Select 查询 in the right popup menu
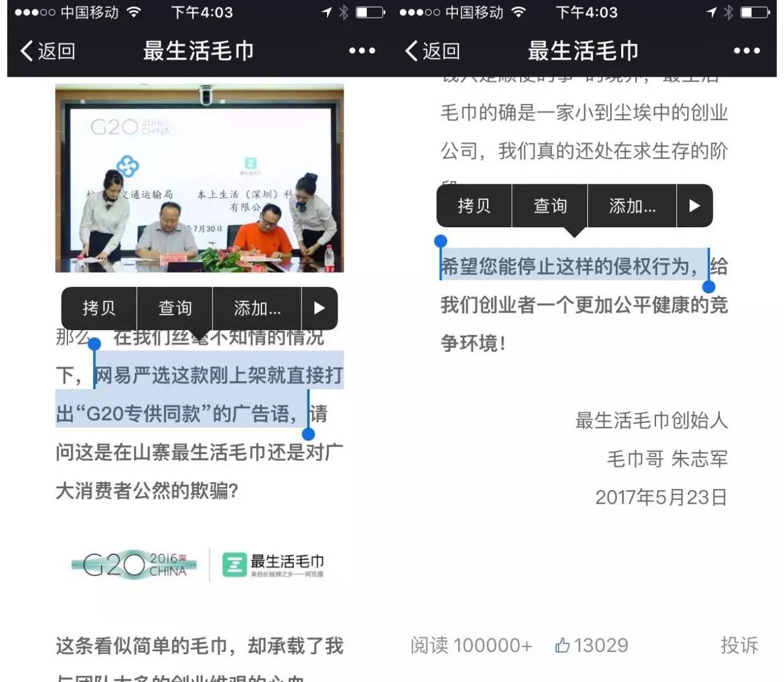784x682 pixels. tap(550, 206)
